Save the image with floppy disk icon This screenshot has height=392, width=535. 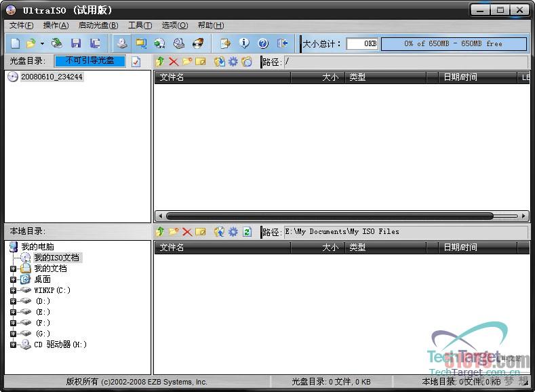tap(76, 43)
